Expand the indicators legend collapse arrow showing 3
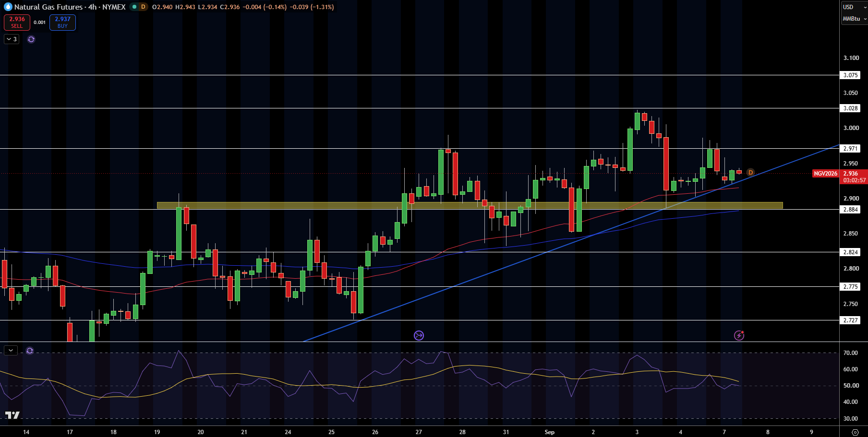Viewport: 868px width, 437px height. pyautogui.click(x=12, y=39)
